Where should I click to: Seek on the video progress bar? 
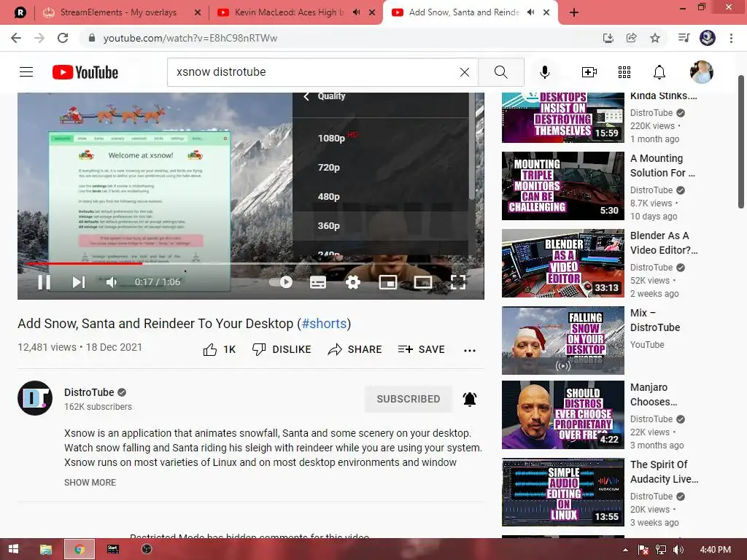click(x=251, y=262)
